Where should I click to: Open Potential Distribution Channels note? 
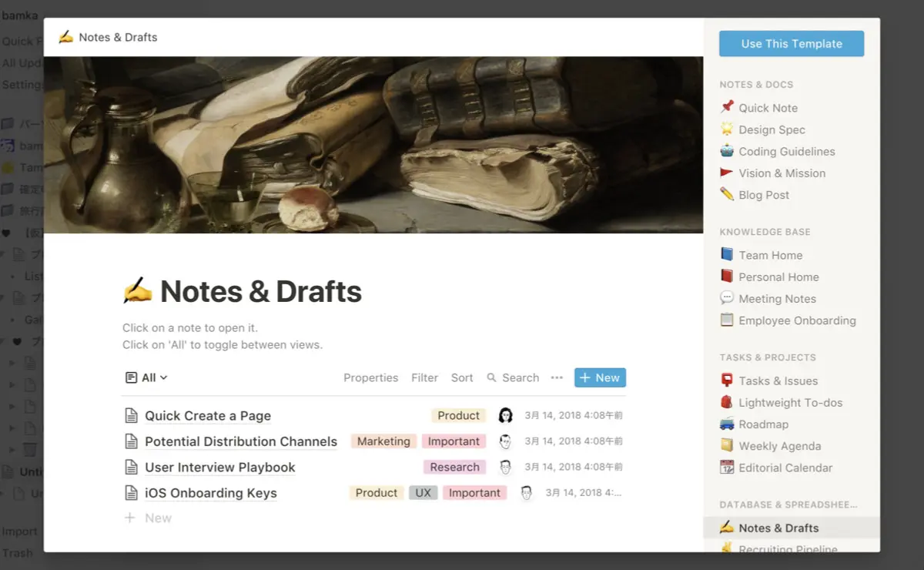pos(241,441)
